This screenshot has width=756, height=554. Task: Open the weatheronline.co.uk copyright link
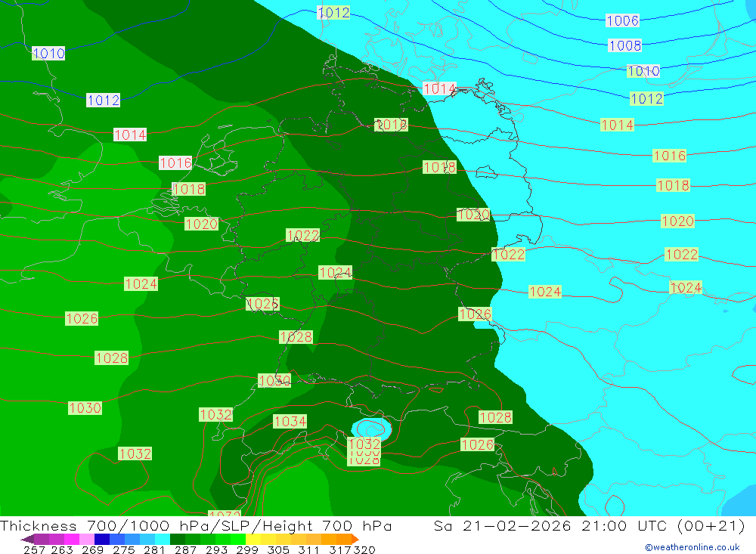[x=692, y=547]
